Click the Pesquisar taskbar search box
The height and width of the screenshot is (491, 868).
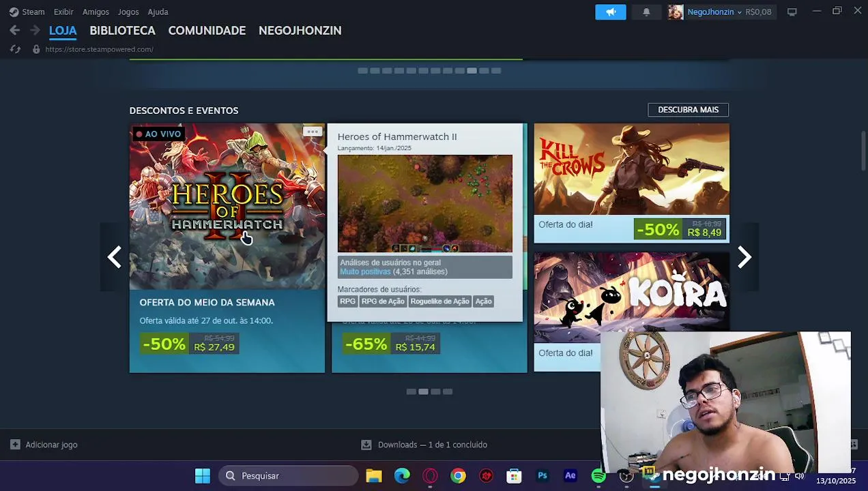pyautogui.click(x=289, y=476)
